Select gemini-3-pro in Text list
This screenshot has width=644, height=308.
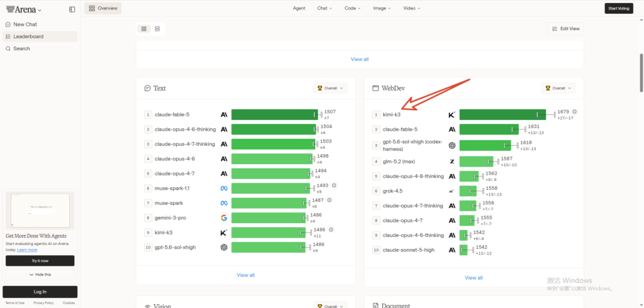[x=170, y=217]
